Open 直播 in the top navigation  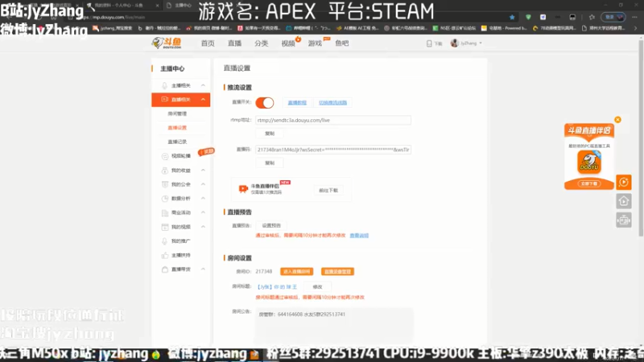pos(234,43)
